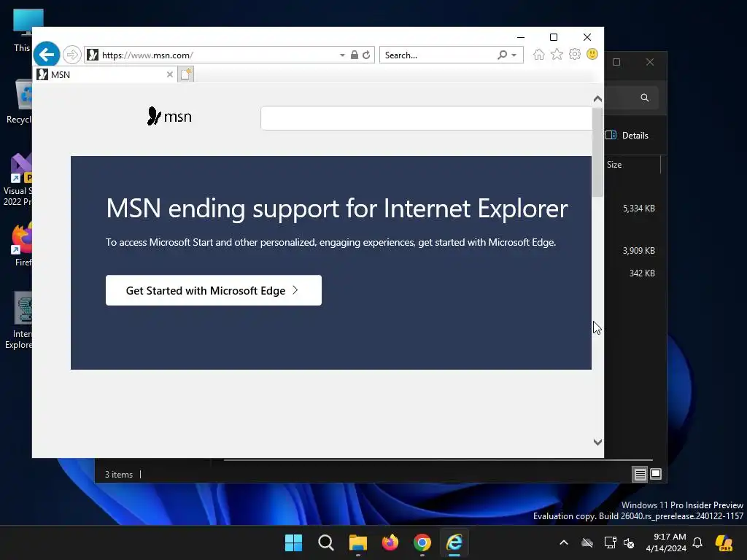The width and height of the screenshot is (747, 560).
Task: Open taskbar Search magnifier
Action: point(326,542)
